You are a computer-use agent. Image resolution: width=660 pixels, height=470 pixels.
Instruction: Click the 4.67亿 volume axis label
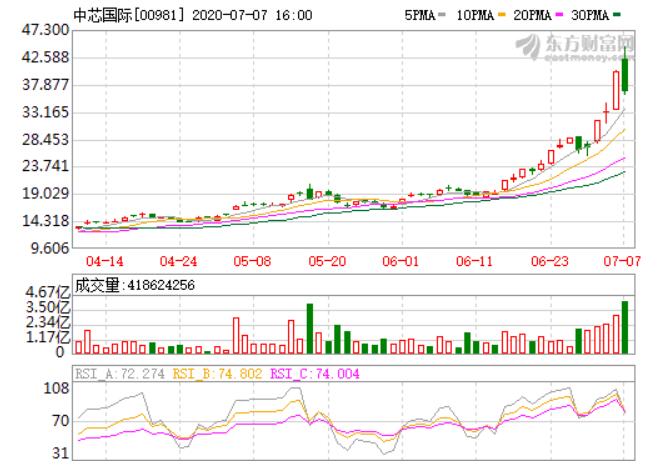(48, 292)
